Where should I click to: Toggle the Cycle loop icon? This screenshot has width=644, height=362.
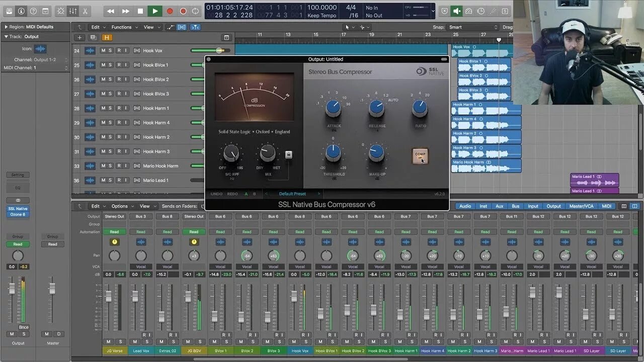[195, 11]
